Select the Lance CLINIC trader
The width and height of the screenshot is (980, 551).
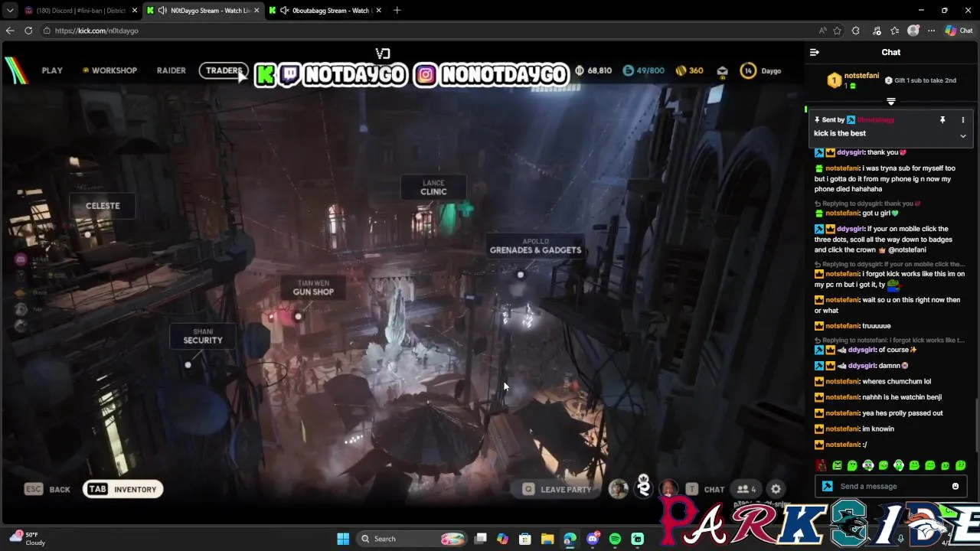[433, 187]
